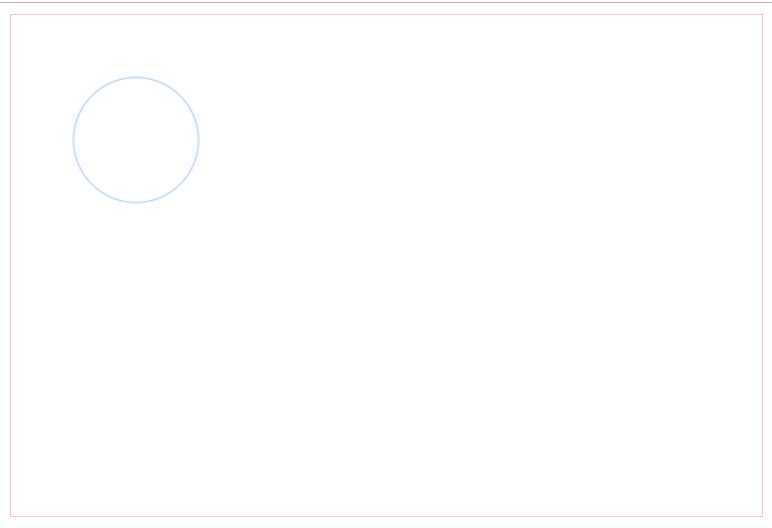Click the gray divider line above canvas

(x=386, y=2)
